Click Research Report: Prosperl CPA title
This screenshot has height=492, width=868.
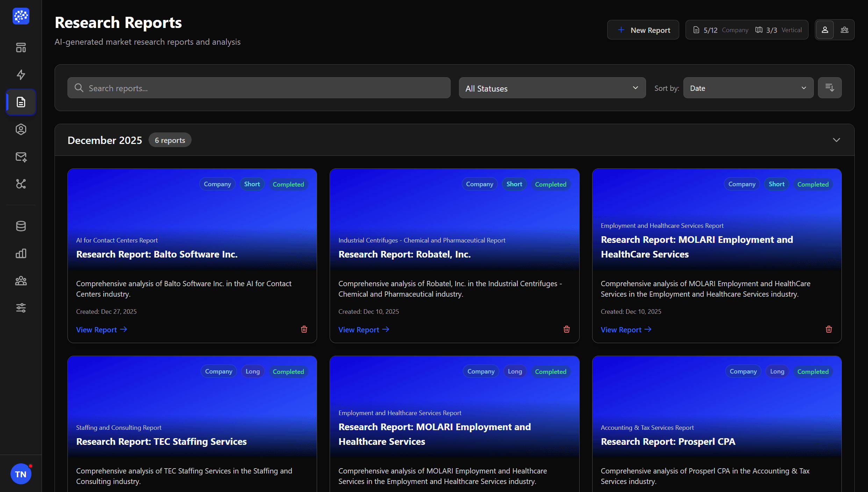(x=668, y=442)
